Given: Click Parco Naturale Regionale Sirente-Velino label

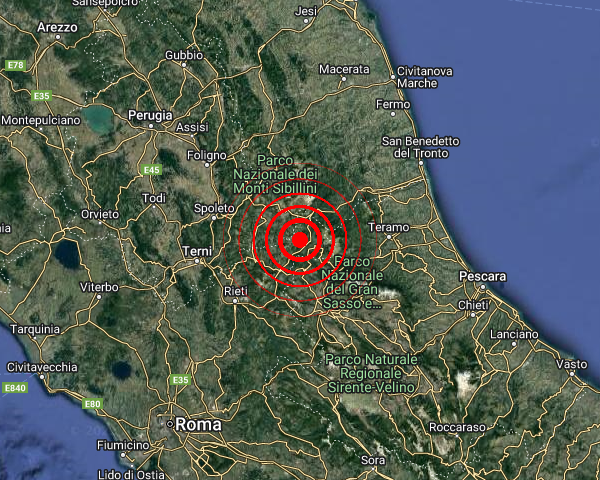Looking at the screenshot, I should (x=371, y=374).
